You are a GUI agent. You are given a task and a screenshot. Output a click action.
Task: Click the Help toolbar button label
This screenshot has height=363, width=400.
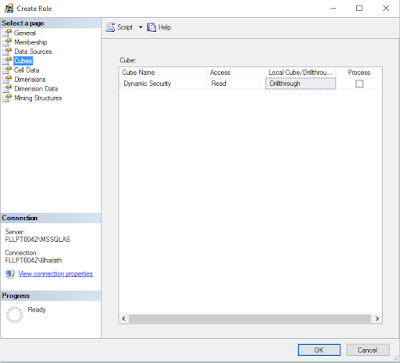165,27
